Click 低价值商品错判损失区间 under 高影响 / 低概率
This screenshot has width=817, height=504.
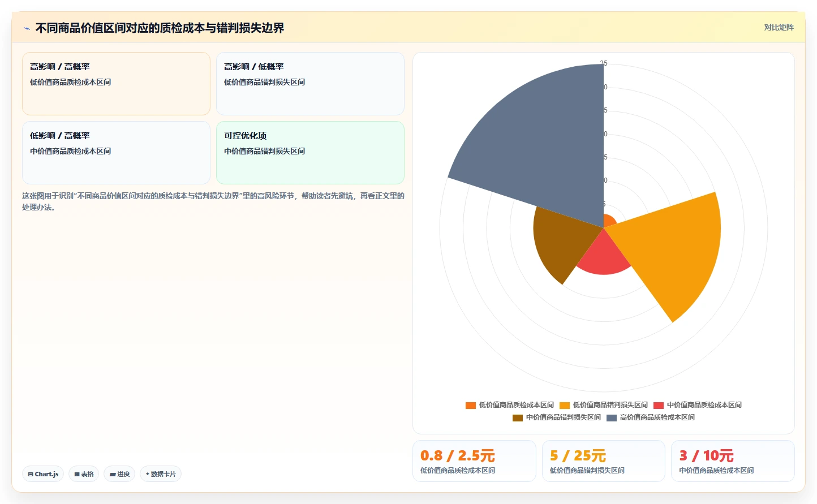(264, 82)
